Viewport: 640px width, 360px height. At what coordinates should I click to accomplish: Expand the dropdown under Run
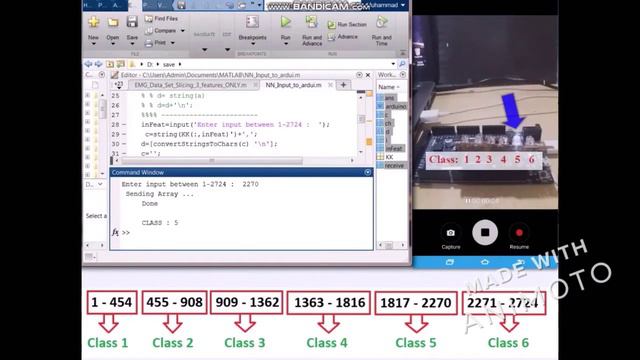pyautogui.click(x=286, y=44)
